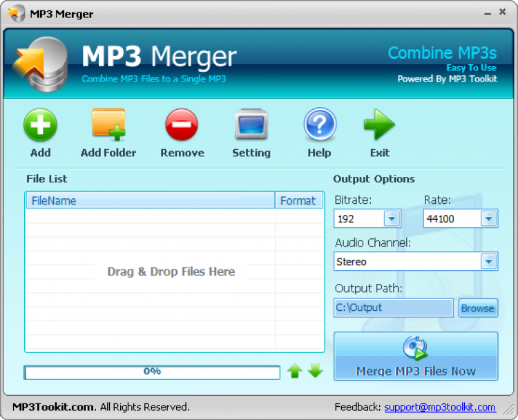Screen dimensions: 518x420
Task: Click the Drag & Drop Files Here area
Action: pos(171,271)
